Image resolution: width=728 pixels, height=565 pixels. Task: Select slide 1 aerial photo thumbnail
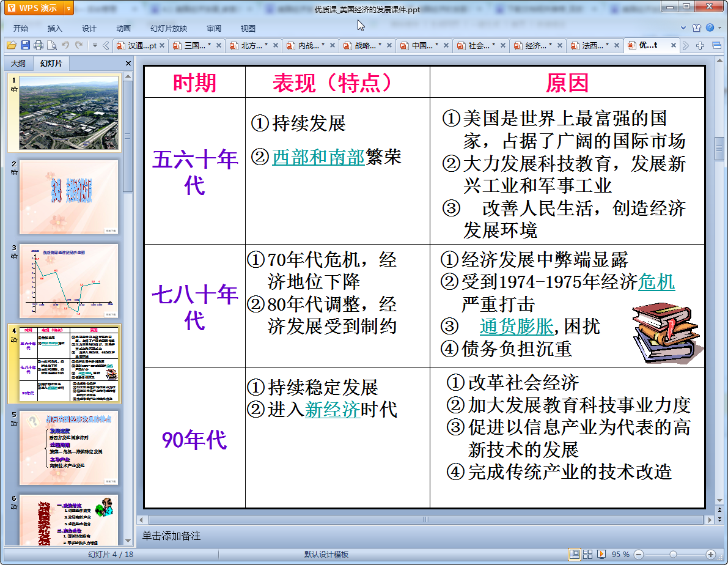(x=68, y=113)
